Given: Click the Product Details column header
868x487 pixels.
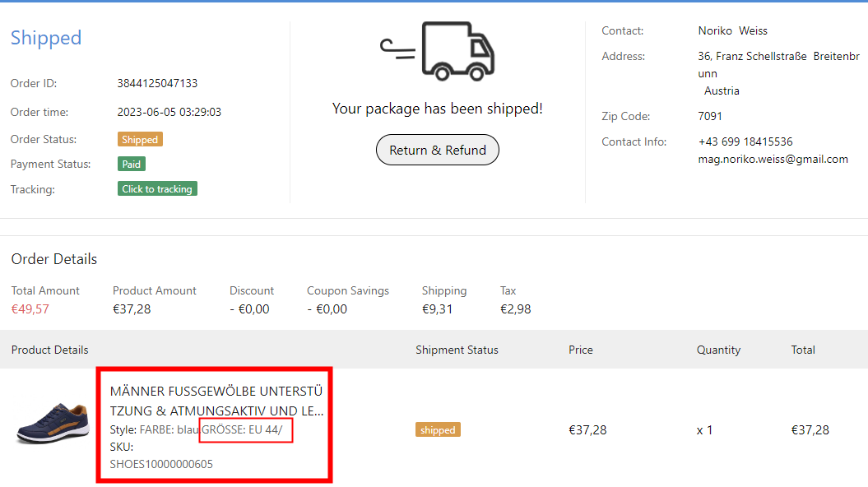Looking at the screenshot, I should click(50, 350).
